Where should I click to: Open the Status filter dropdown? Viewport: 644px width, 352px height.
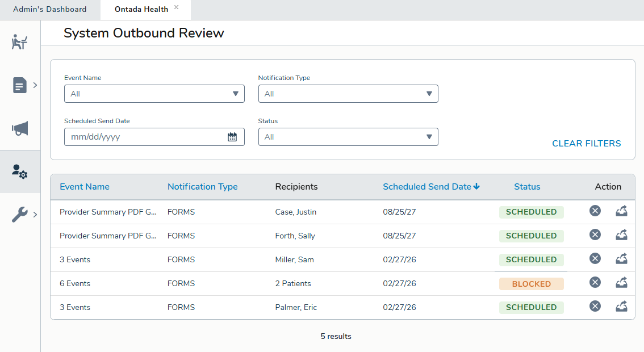[348, 137]
